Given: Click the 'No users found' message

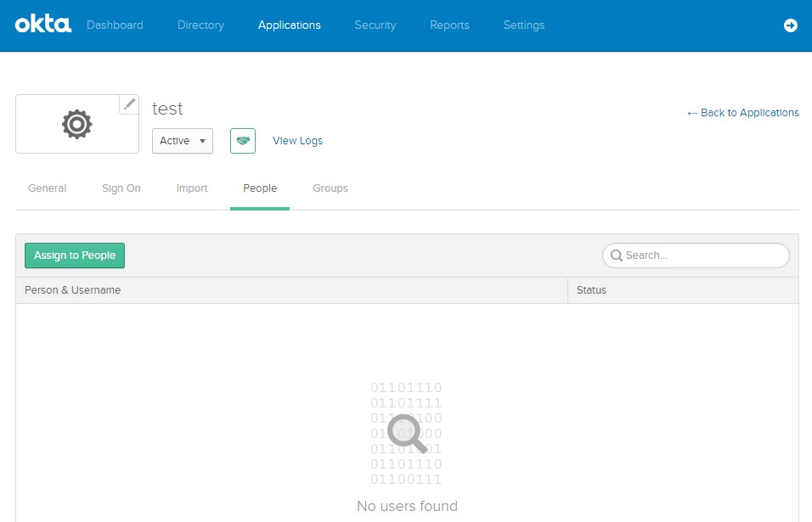Looking at the screenshot, I should [407, 506].
